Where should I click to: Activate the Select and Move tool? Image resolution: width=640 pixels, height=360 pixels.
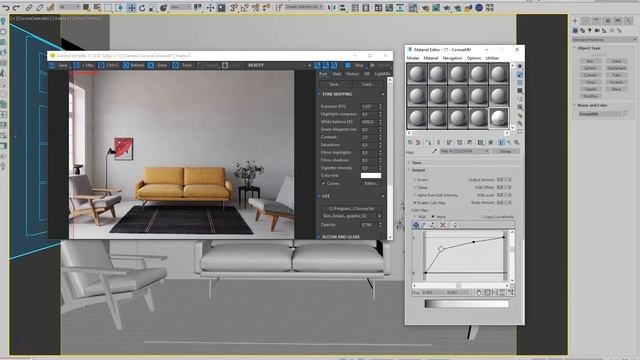(131, 8)
